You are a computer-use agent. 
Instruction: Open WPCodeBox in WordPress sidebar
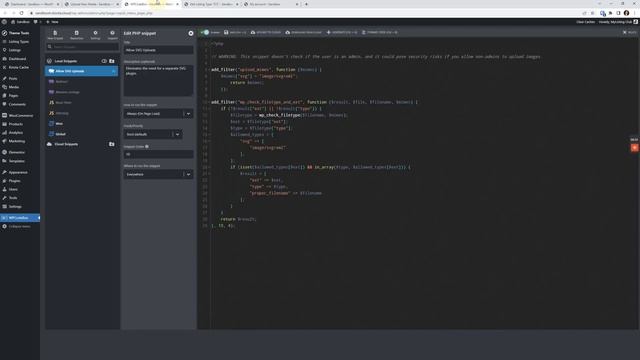(x=20, y=218)
